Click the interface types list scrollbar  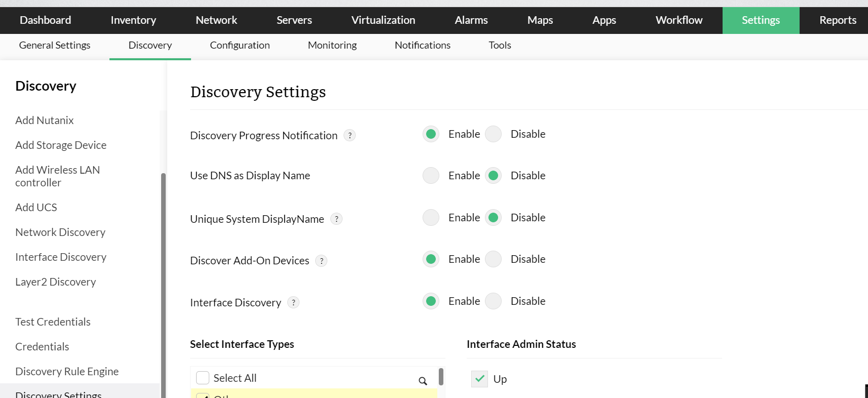[441, 377]
